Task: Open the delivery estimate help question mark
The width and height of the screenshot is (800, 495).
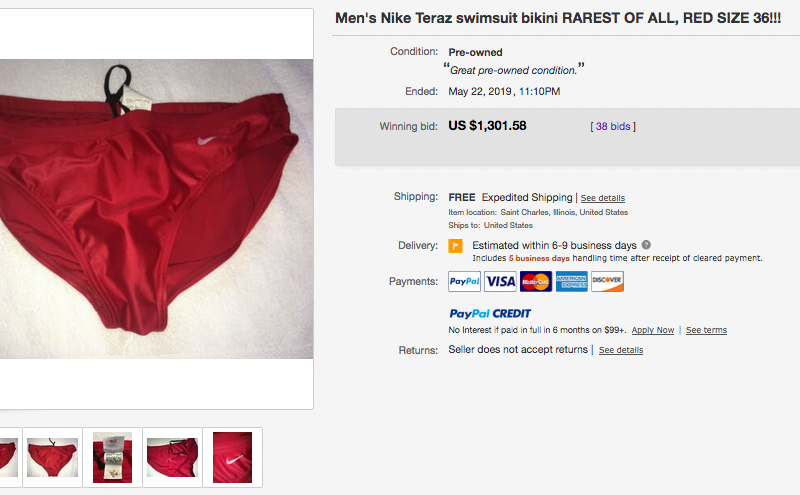Action: (x=646, y=245)
